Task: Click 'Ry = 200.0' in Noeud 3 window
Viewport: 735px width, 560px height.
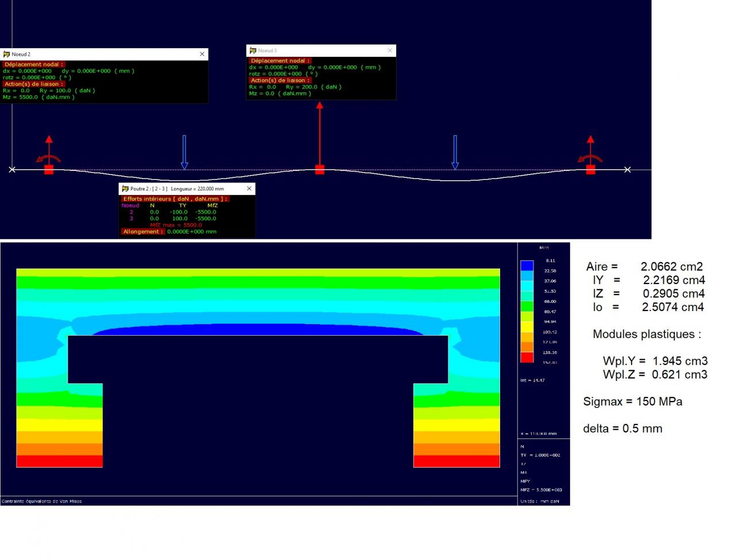Action: coord(302,87)
